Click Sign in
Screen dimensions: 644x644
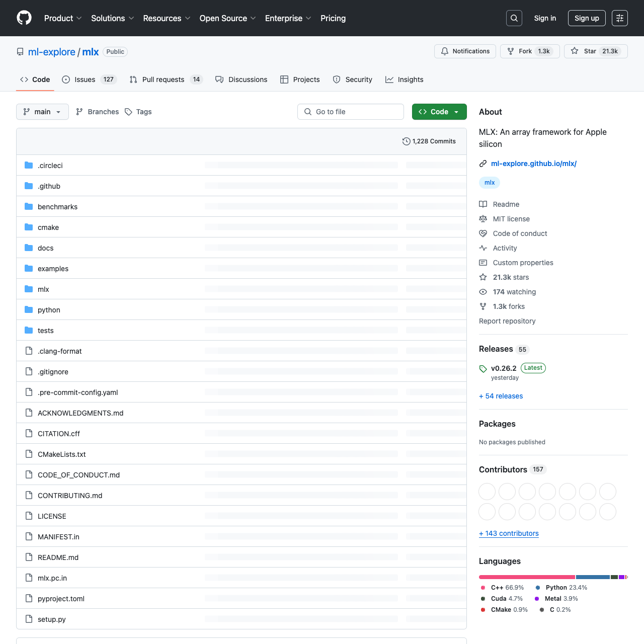[x=545, y=18]
